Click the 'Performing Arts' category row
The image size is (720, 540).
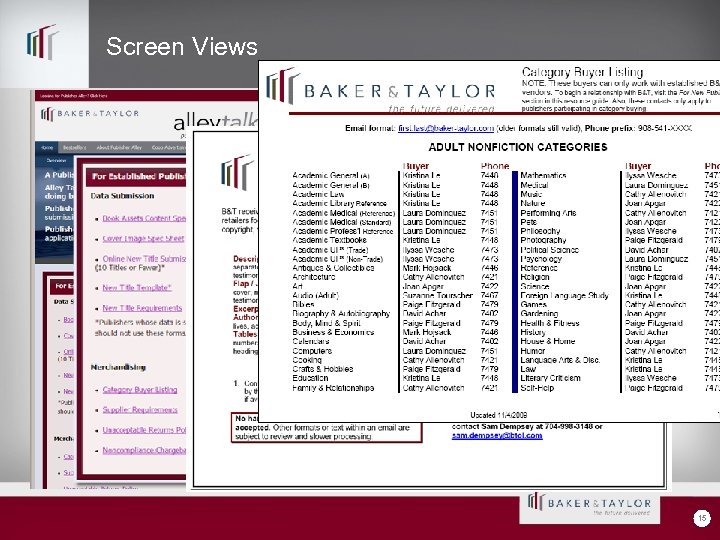(x=548, y=213)
